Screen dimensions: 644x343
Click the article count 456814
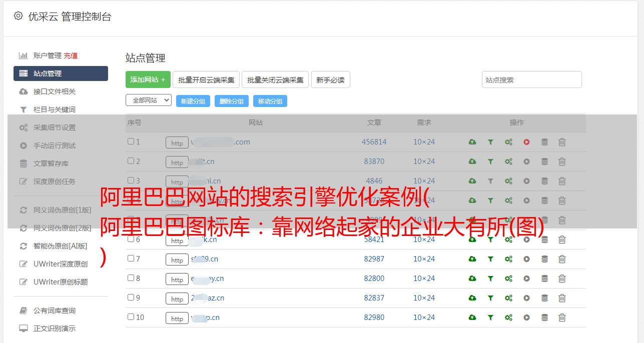tap(374, 142)
